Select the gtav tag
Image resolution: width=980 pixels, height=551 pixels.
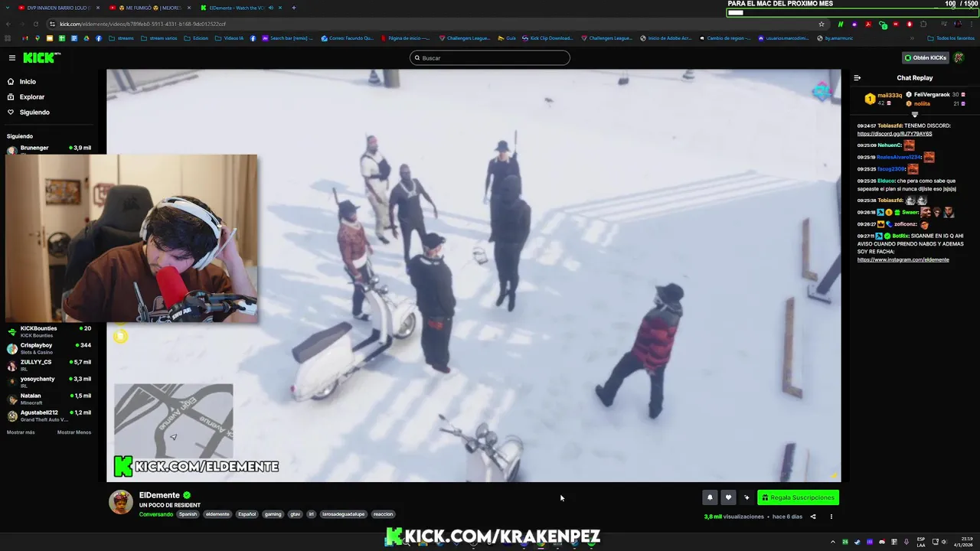pyautogui.click(x=295, y=514)
